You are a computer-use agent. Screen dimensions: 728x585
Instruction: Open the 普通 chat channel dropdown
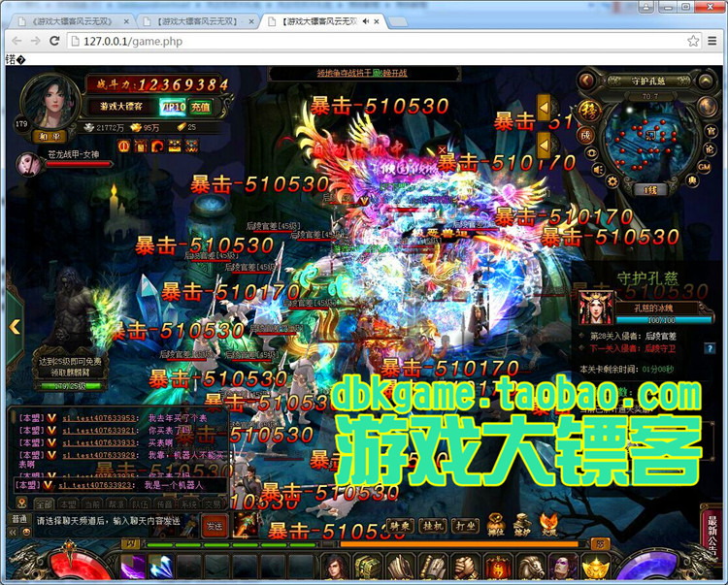click(19, 519)
